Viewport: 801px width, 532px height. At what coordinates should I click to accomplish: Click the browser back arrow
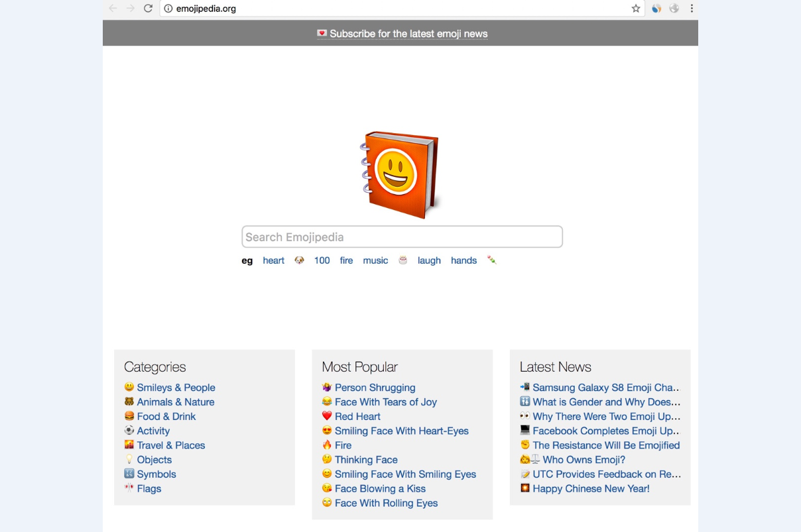pyautogui.click(x=113, y=9)
